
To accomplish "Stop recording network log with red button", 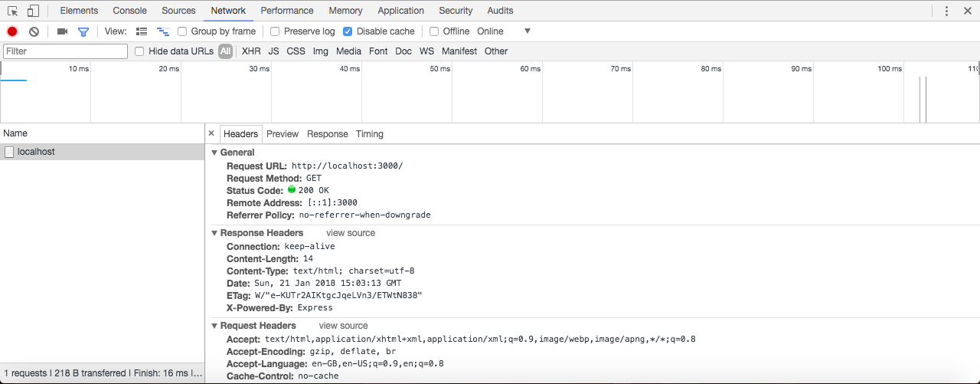I will [x=12, y=31].
